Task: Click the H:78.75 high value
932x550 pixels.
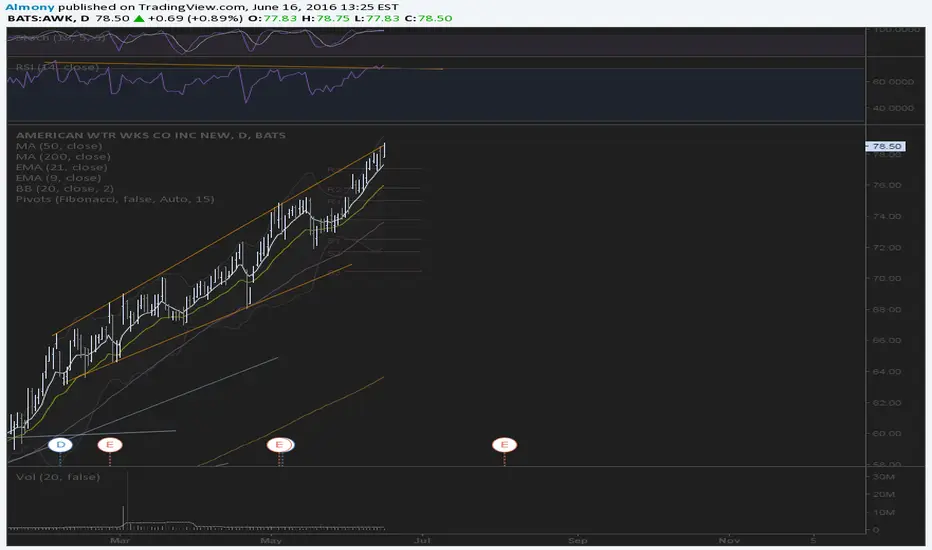Action: click(326, 18)
